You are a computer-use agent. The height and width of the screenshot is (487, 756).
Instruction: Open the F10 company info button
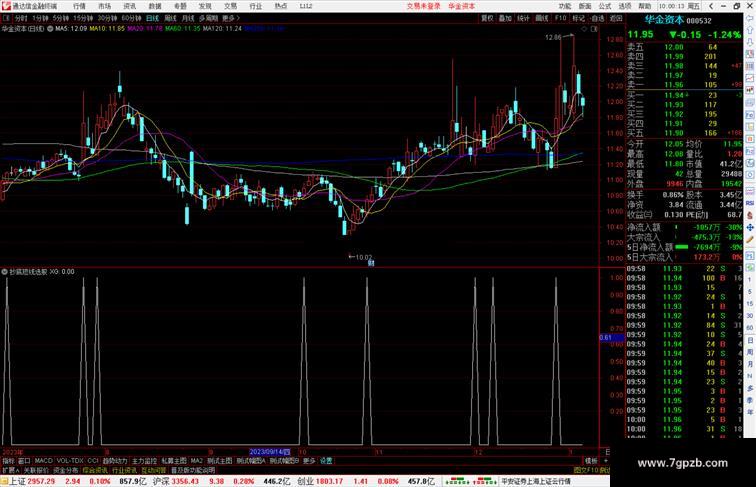coord(560,18)
